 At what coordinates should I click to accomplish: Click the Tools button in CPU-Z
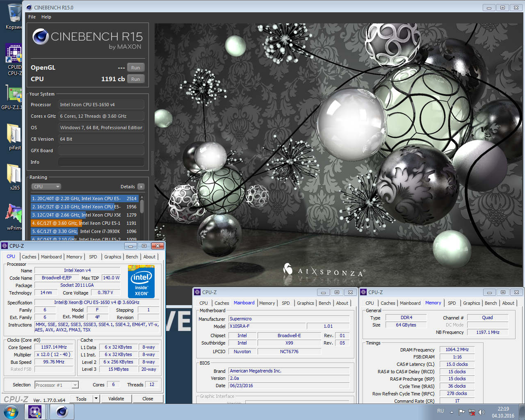81,399
